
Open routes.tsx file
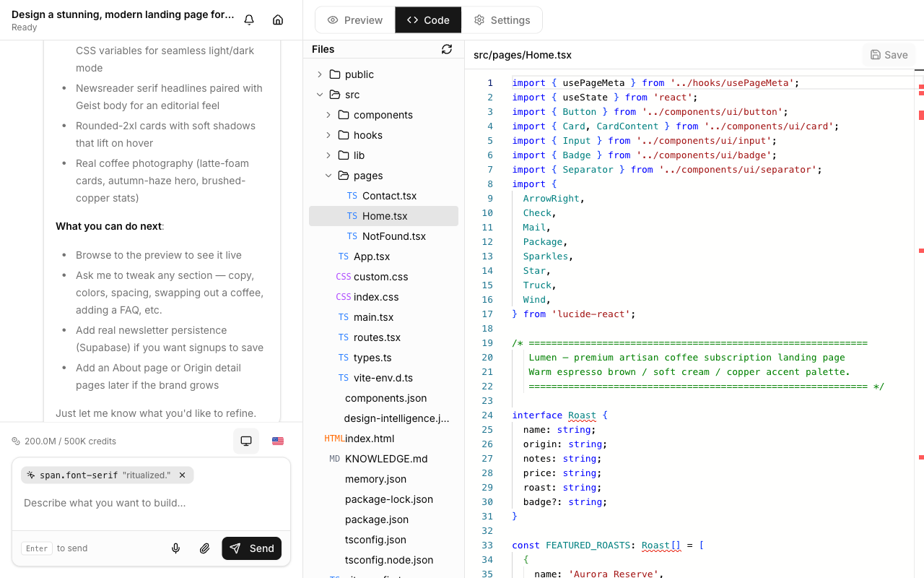coord(383,337)
